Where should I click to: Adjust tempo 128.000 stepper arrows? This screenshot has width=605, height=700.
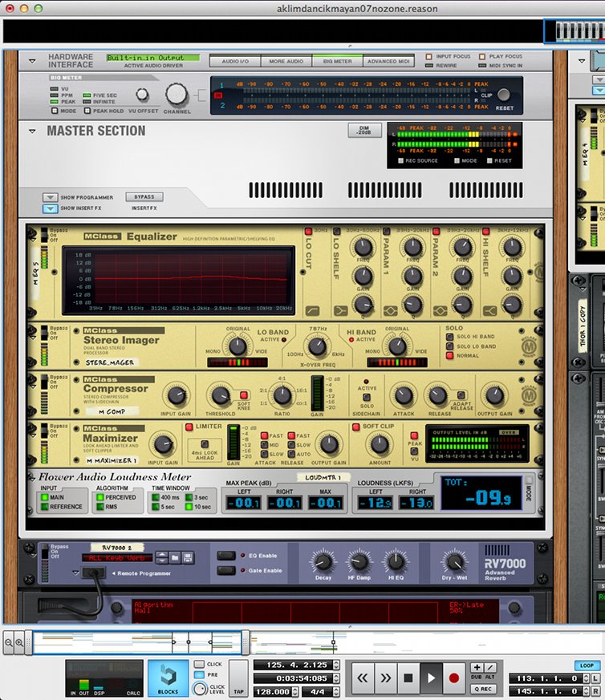(x=295, y=691)
